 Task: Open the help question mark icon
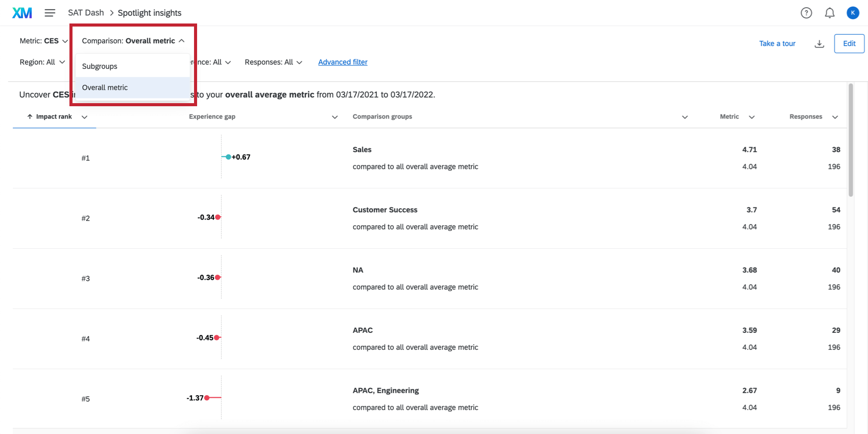click(x=806, y=13)
